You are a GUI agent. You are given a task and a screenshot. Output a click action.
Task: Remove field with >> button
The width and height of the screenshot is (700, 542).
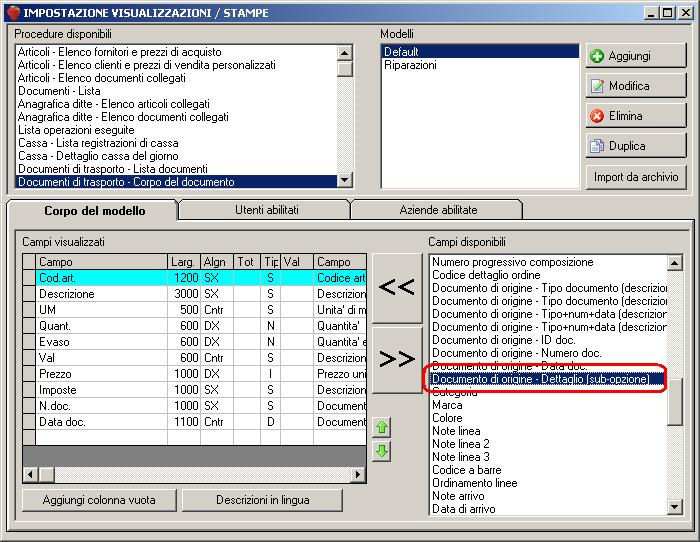click(397, 360)
